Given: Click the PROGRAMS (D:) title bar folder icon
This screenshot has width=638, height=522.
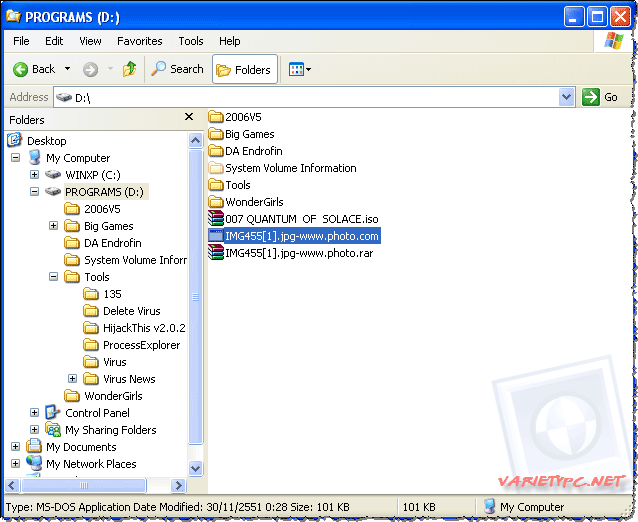Looking at the screenshot, I should pyautogui.click(x=13, y=16).
